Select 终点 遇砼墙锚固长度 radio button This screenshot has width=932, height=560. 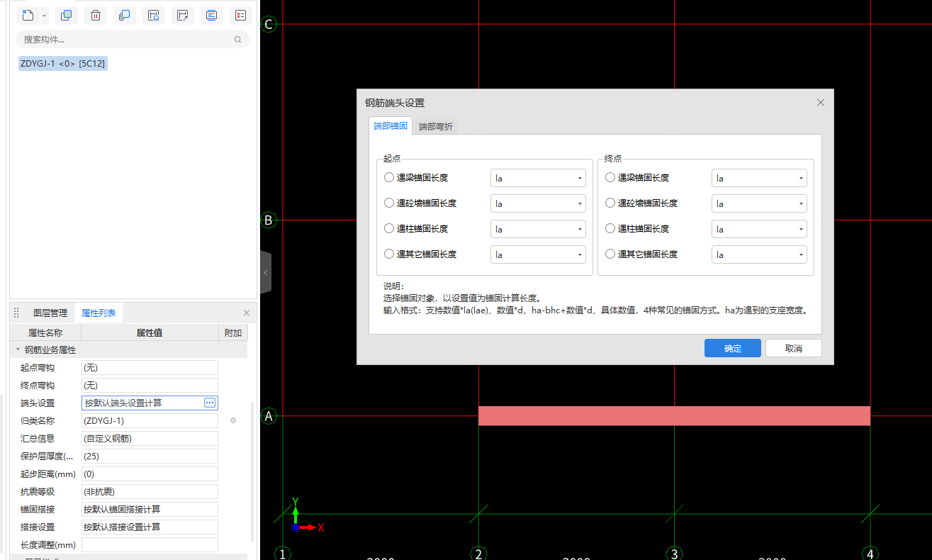(x=610, y=203)
